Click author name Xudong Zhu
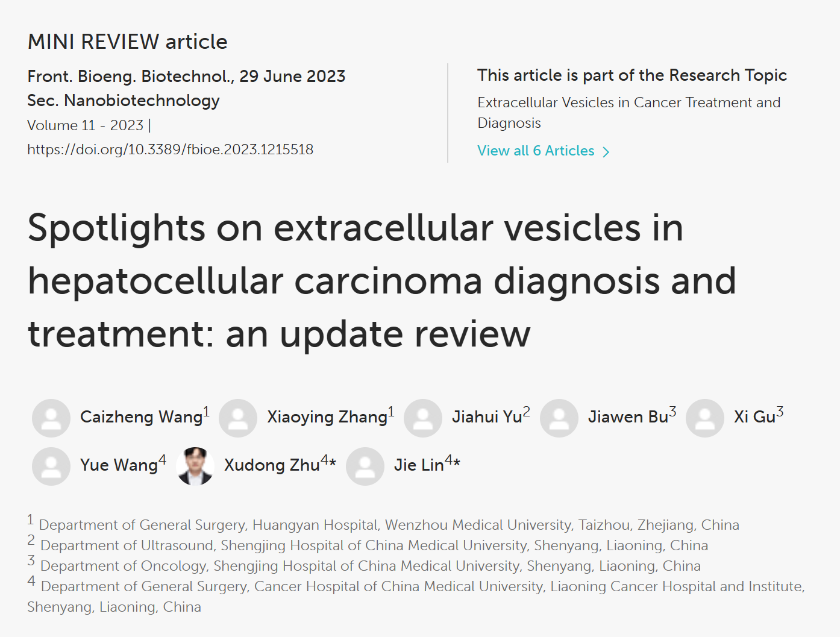Image resolution: width=840 pixels, height=637 pixels. pyautogui.click(x=272, y=465)
